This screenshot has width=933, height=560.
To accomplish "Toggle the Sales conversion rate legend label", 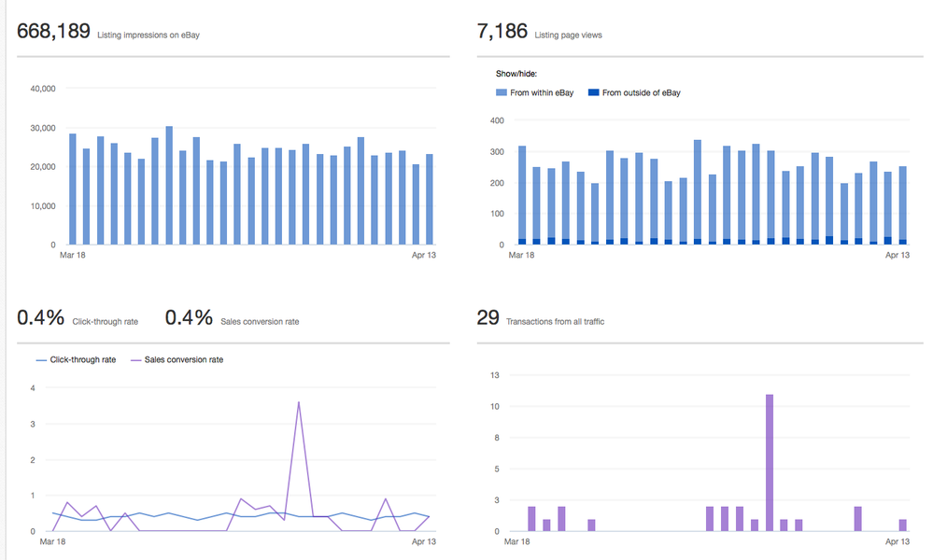I will click(x=183, y=359).
